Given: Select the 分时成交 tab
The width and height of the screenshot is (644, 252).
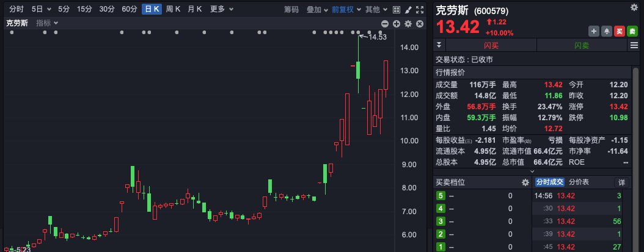Looking at the screenshot, I should 549,182.
